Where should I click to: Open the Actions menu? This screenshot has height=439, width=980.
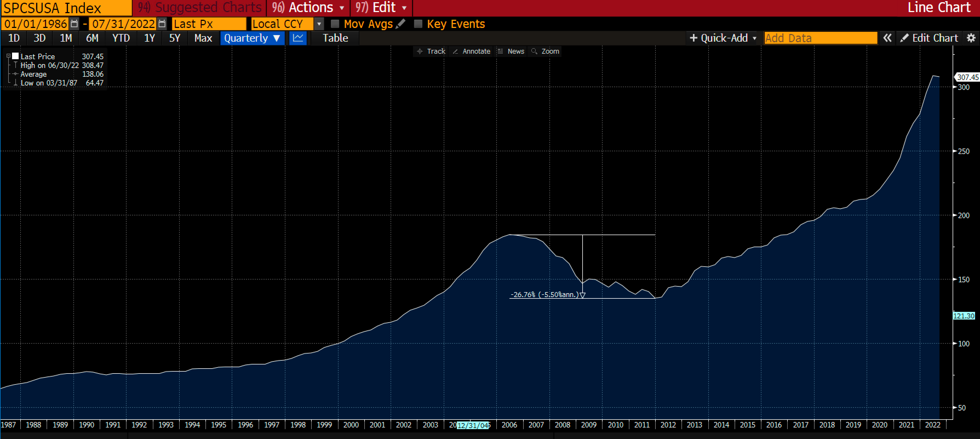pos(308,8)
